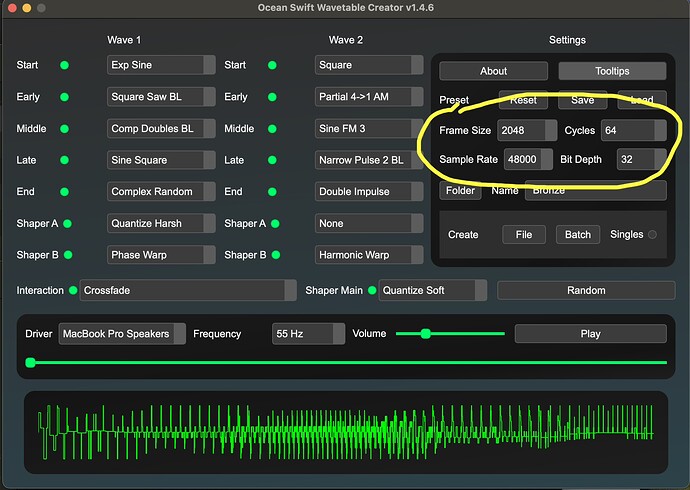This screenshot has height=490, width=690.
Task: Click the yellow minimize window button
Action: pyautogui.click(x=27, y=8)
